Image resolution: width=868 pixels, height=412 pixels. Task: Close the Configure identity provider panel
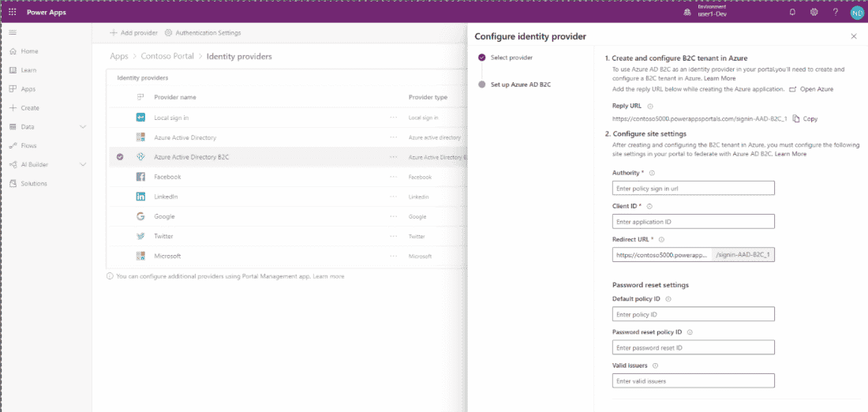[853, 36]
